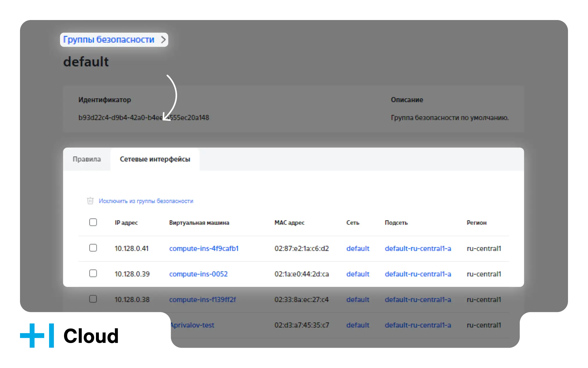Viewport: 588px width, 368px height.
Task: Click the breadcrumb chevron after Группы безопасности
Action: (164, 39)
